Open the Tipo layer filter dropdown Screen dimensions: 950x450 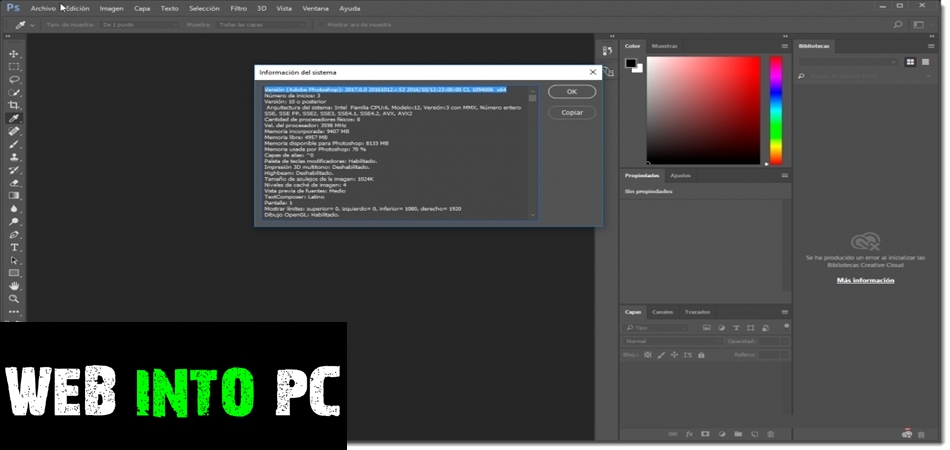[656, 328]
